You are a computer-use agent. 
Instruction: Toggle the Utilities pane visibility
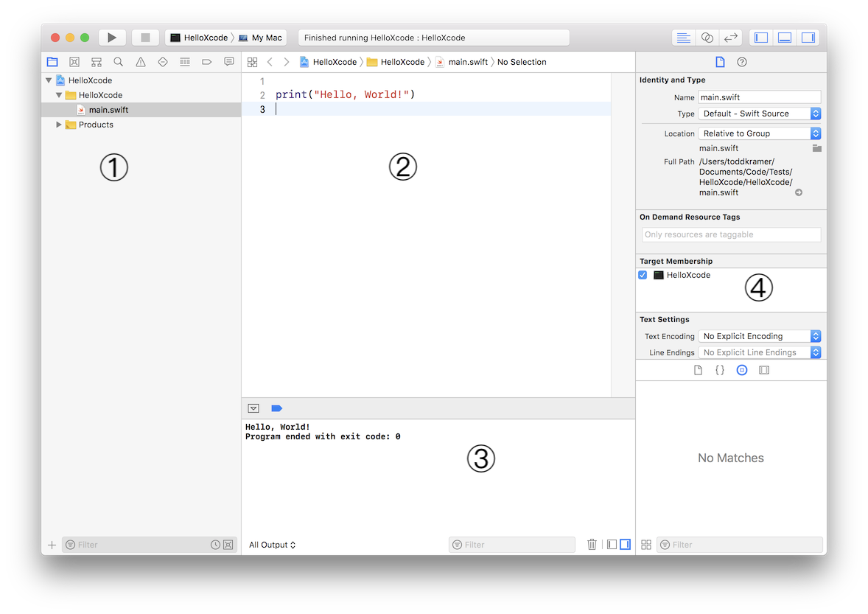[x=808, y=38]
